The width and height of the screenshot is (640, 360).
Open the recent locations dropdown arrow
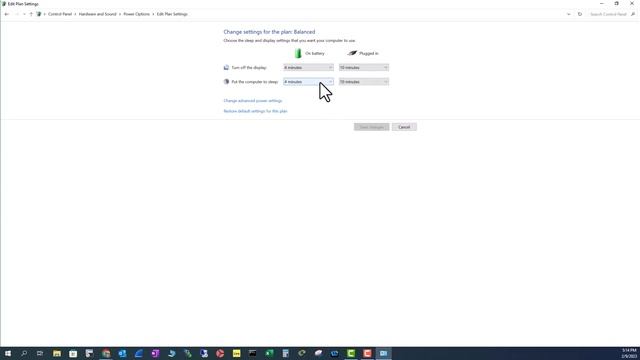24,14
